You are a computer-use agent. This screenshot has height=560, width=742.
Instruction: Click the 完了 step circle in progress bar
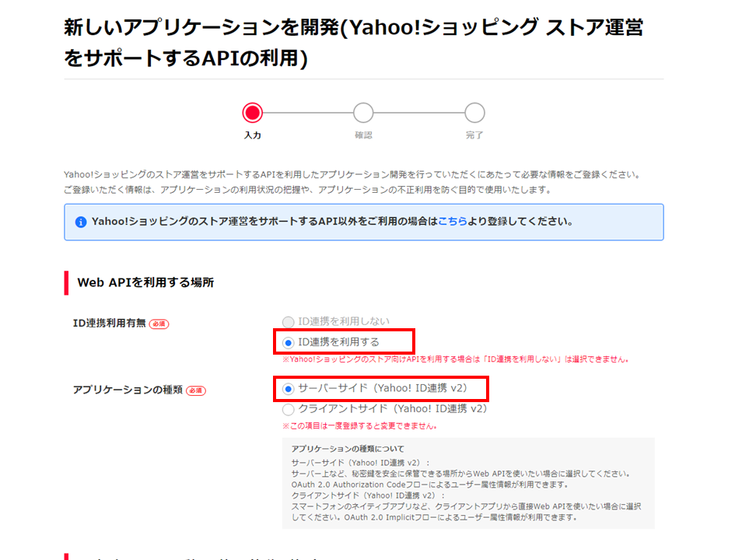pos(474,113)
